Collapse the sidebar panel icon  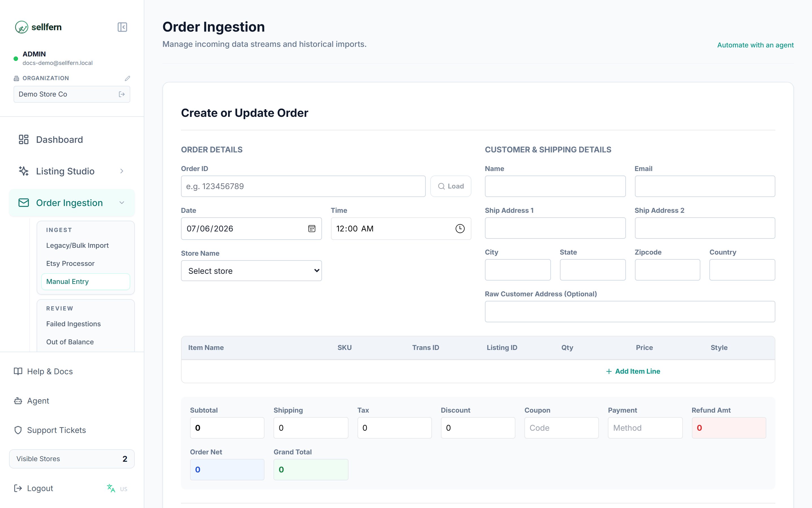coord(122,27)
